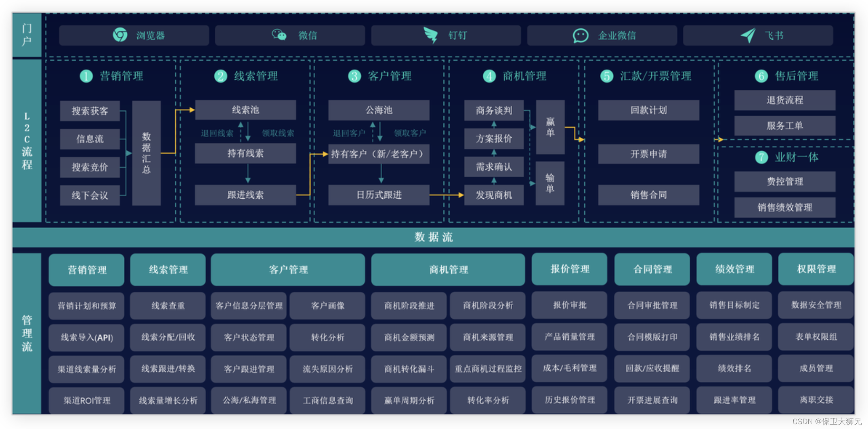The height and width of the screenshot is (429, 868).
Task: Click the 领取客户 label text
Action: (x=410, y=133)
